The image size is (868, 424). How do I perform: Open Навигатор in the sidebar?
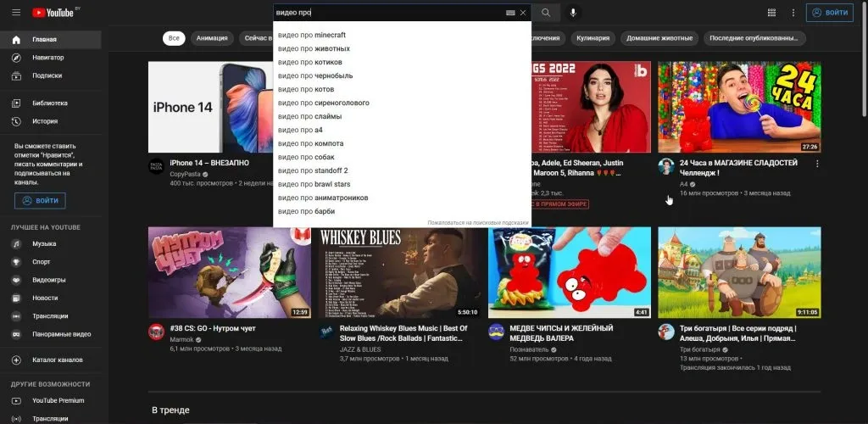(x=50, y=58)
